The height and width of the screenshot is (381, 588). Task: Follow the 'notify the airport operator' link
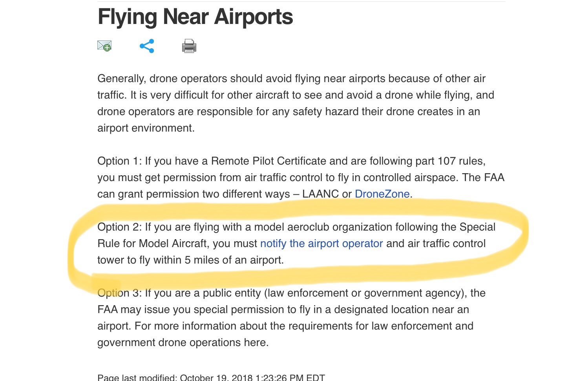321,244
